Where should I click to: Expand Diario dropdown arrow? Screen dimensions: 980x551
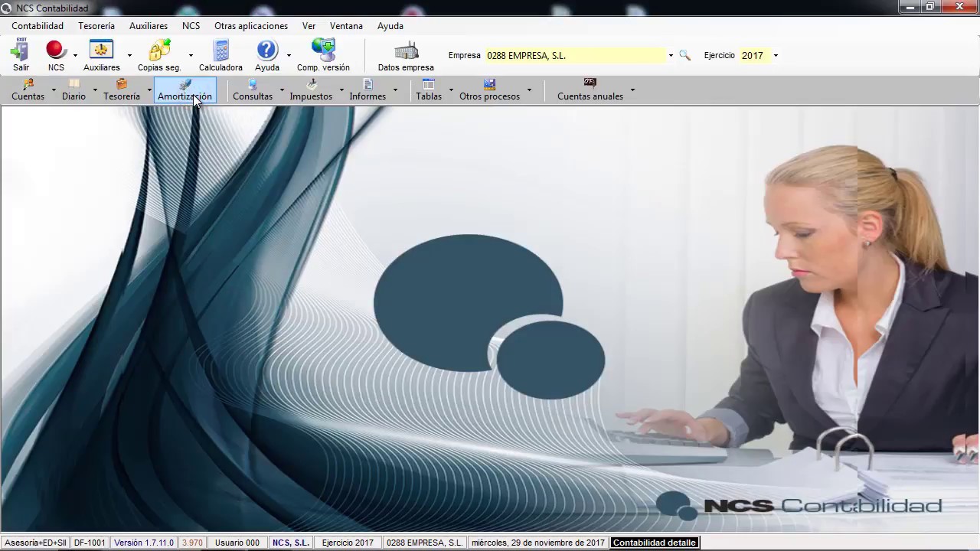(x=95, y=90)
